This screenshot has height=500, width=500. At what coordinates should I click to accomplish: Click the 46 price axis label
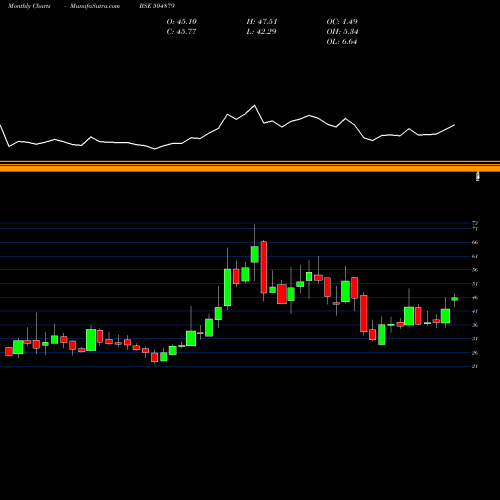(475, 298)
